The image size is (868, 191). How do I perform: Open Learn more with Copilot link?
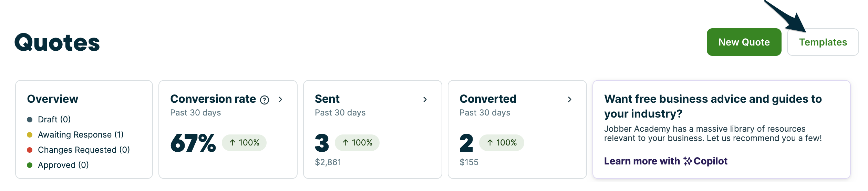coord(665,161)
